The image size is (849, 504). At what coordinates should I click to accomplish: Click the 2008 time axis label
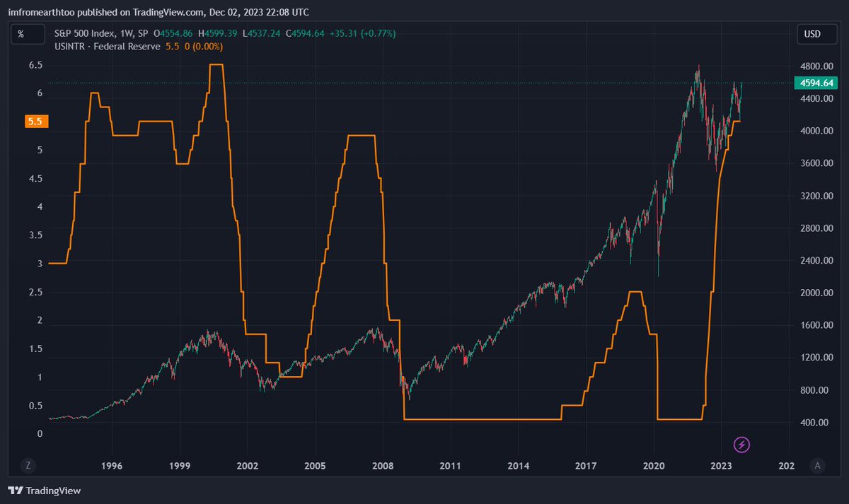383,466
